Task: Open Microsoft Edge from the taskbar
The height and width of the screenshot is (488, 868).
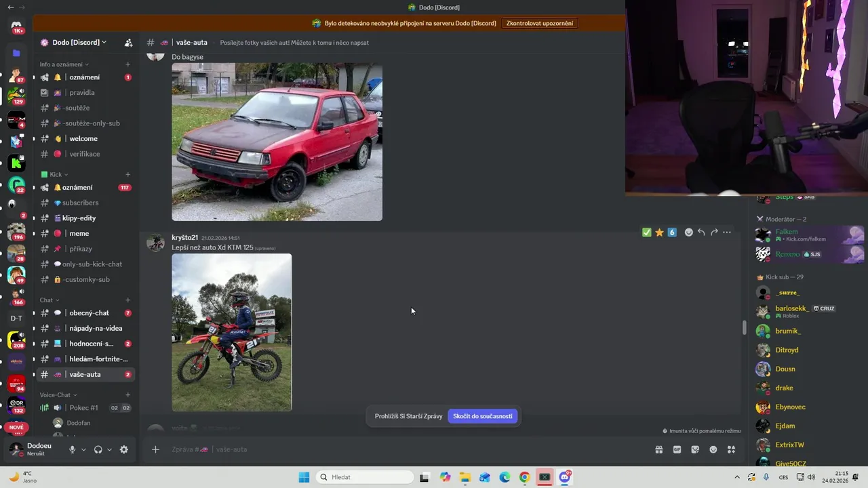Action: pos(505,477)
